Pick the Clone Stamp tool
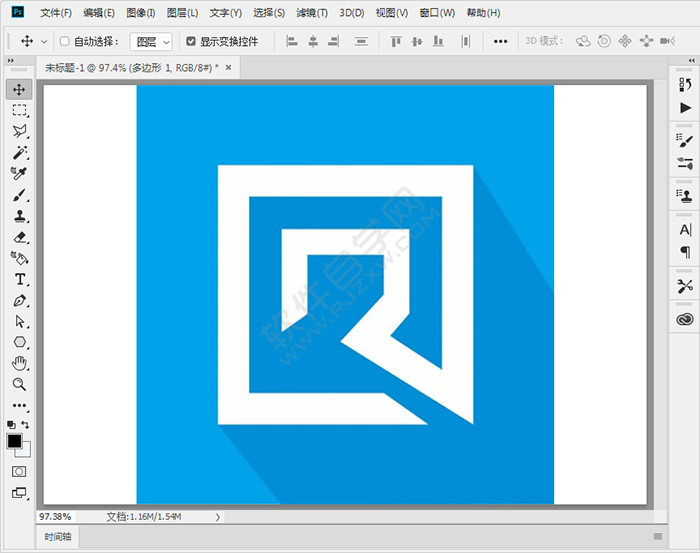Screen dimensions: 700x553 point(19,216)
